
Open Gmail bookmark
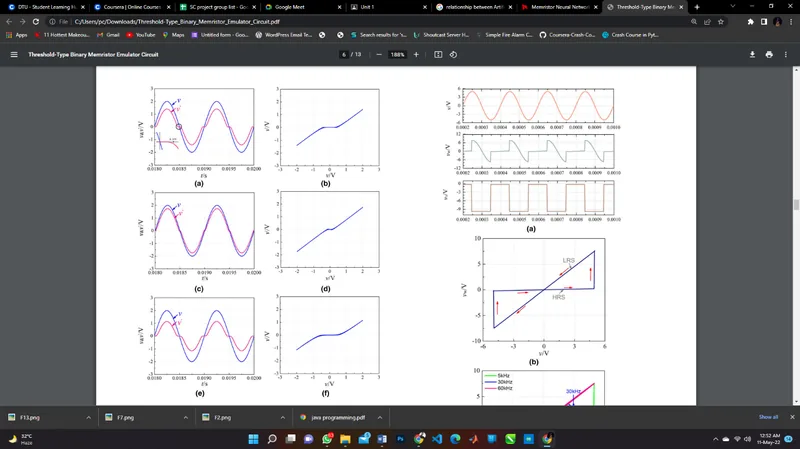coord(108,35)
